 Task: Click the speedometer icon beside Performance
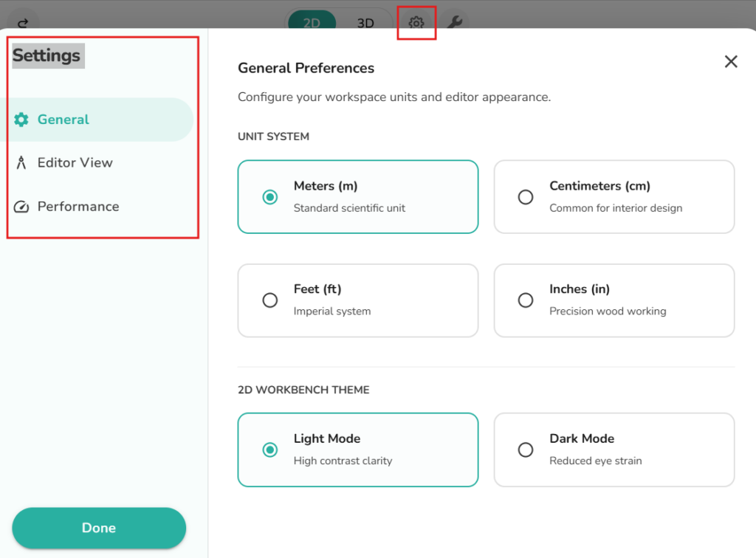21,207
